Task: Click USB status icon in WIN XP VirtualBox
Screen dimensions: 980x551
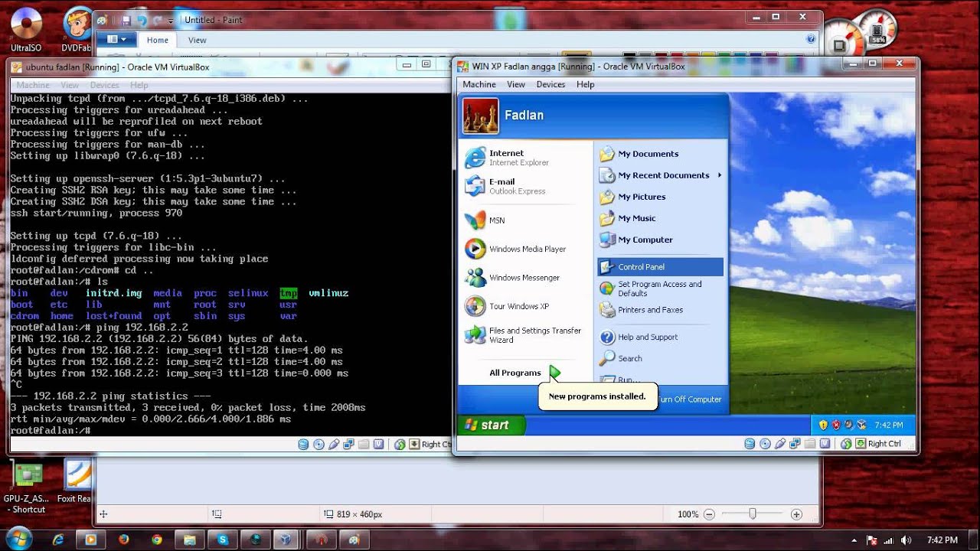Action: 780,443
